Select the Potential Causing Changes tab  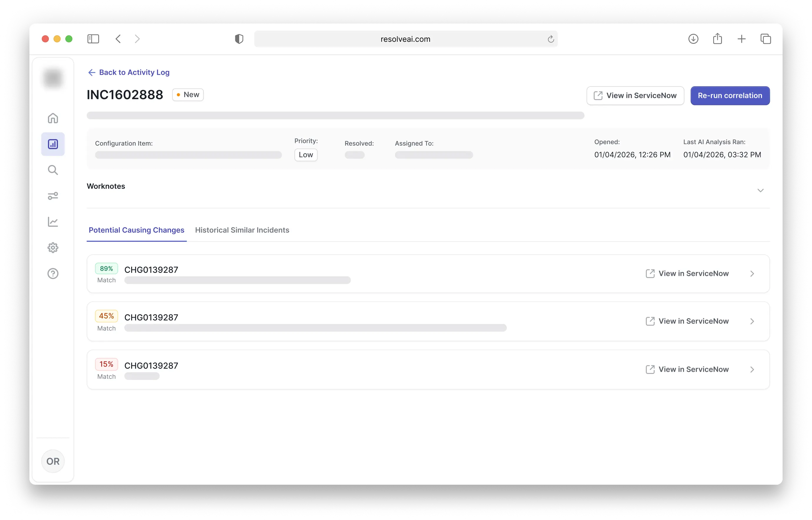[137, 230]
